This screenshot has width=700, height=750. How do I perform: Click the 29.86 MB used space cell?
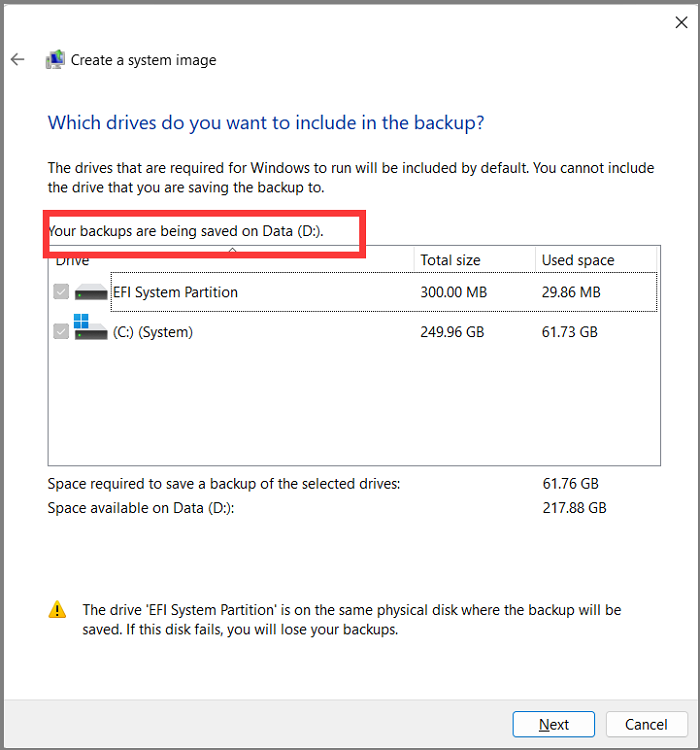tap(571, 293)
